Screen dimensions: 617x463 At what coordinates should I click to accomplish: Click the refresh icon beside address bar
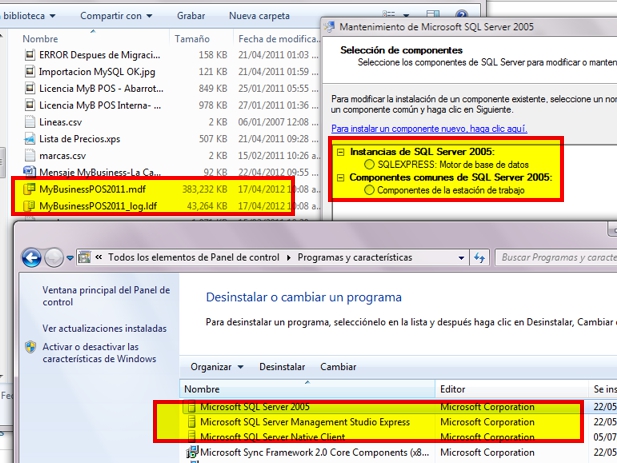pos(479,258)
